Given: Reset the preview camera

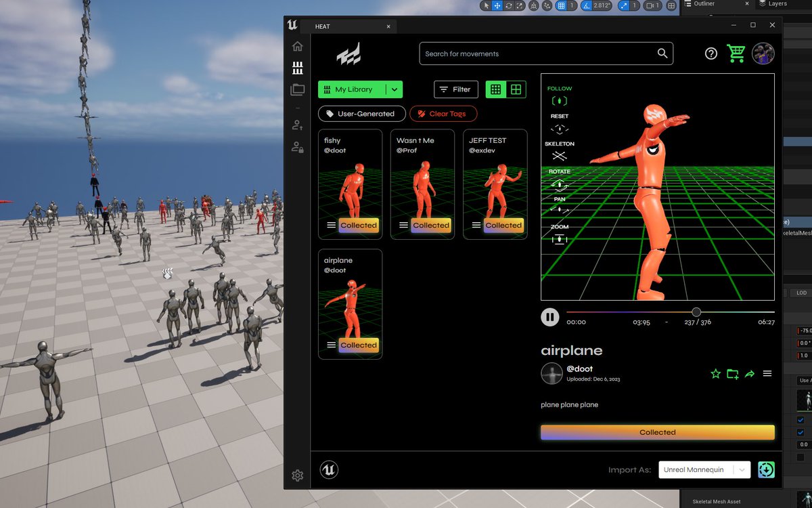Looking at the screenshot, I should tap(560, 124).
